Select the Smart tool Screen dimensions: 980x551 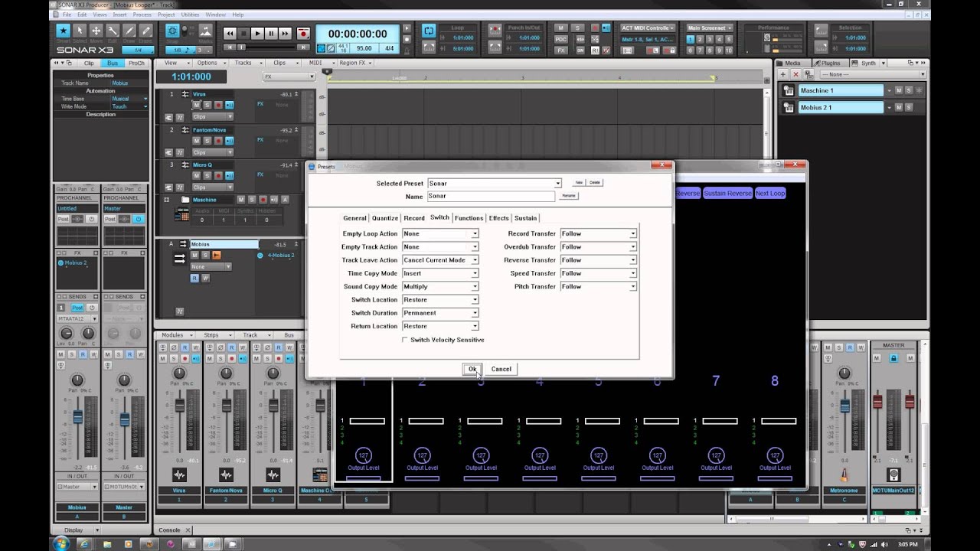[63, 32]
